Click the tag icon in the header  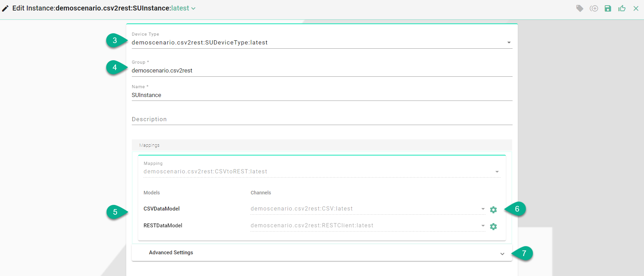580,8
